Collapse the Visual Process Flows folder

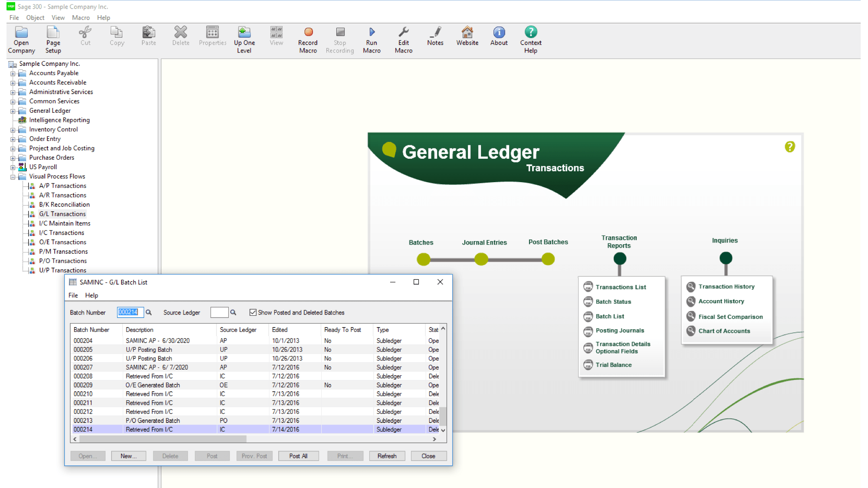13,177
